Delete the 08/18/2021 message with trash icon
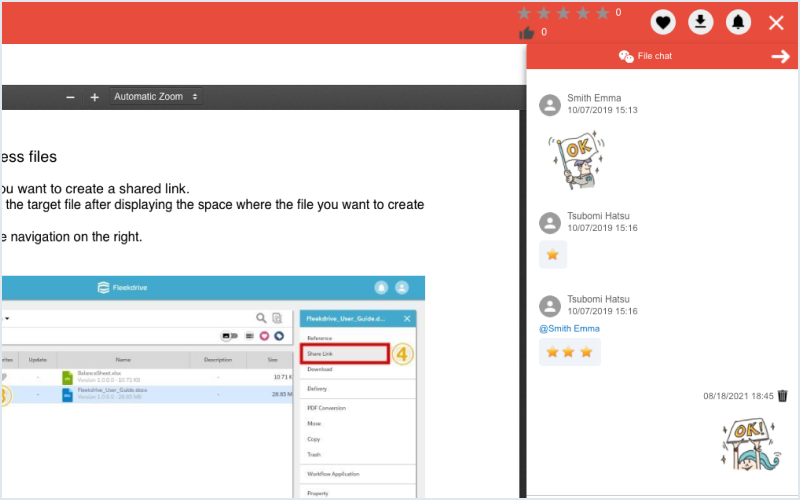This screenshot has width=800, height=500. [783, 396]
